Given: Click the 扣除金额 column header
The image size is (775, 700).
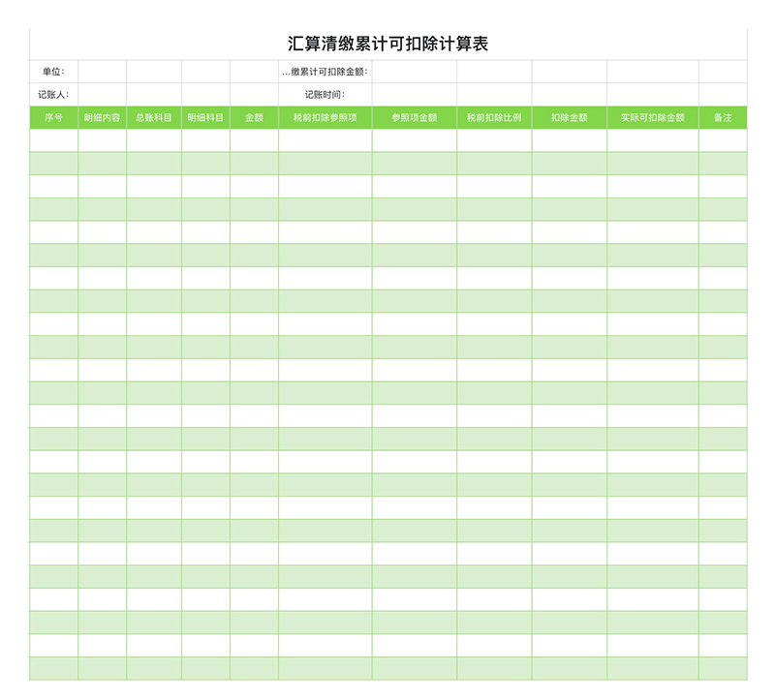Looking at the screenshot, I should (570, 117).
